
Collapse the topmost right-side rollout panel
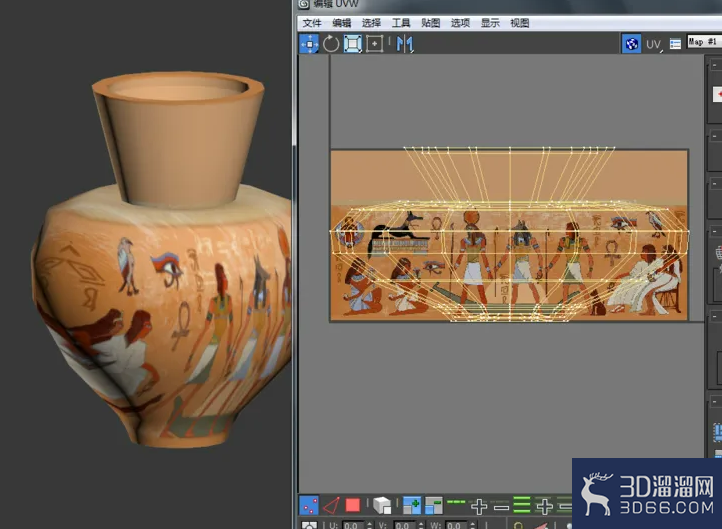pos(715,65)
